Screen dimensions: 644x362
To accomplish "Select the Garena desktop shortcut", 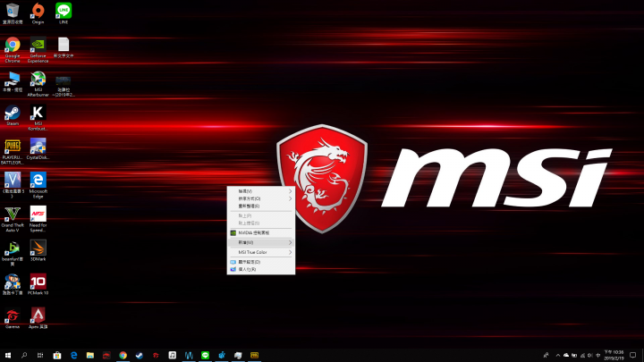I will (13, 318).
